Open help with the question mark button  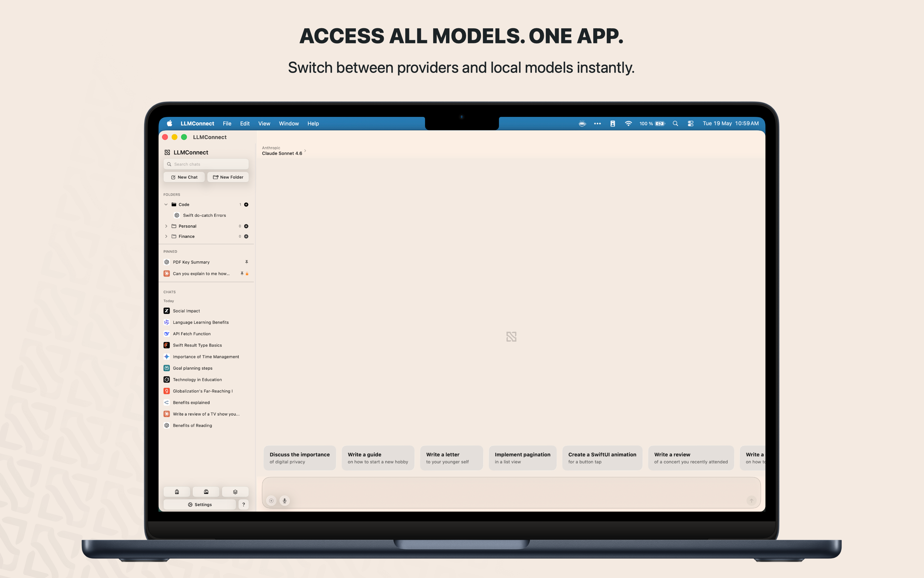(x=244, y=504)
